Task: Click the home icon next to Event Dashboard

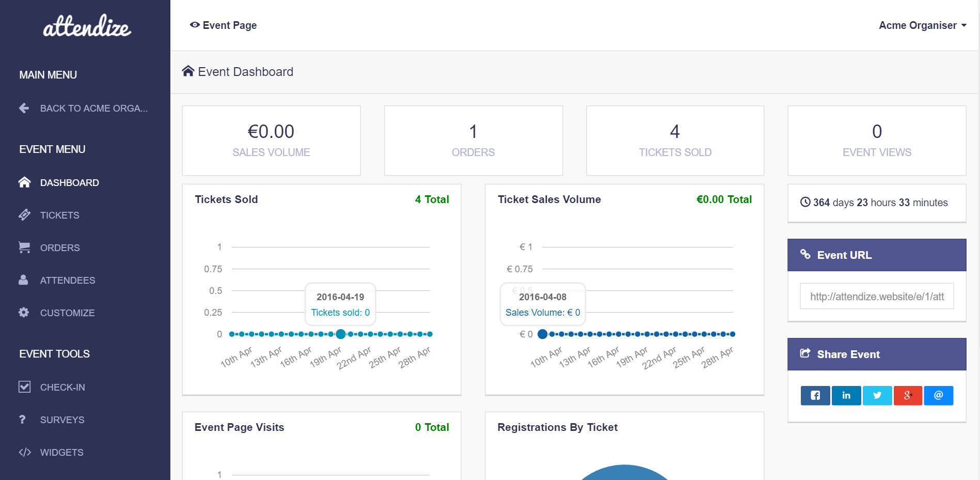Action: click(x=188, y=71)
